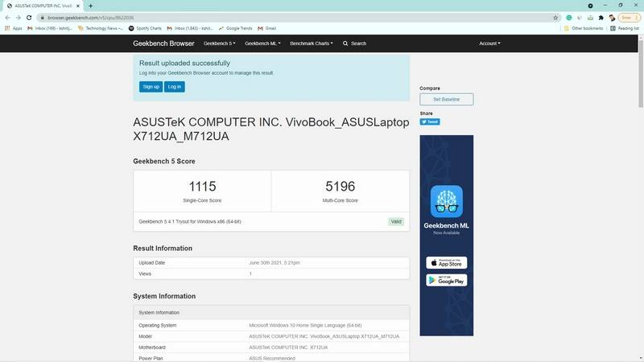Viewport: 644px width, 362px height.
Task: Open the Account menu
Action: 489,43
